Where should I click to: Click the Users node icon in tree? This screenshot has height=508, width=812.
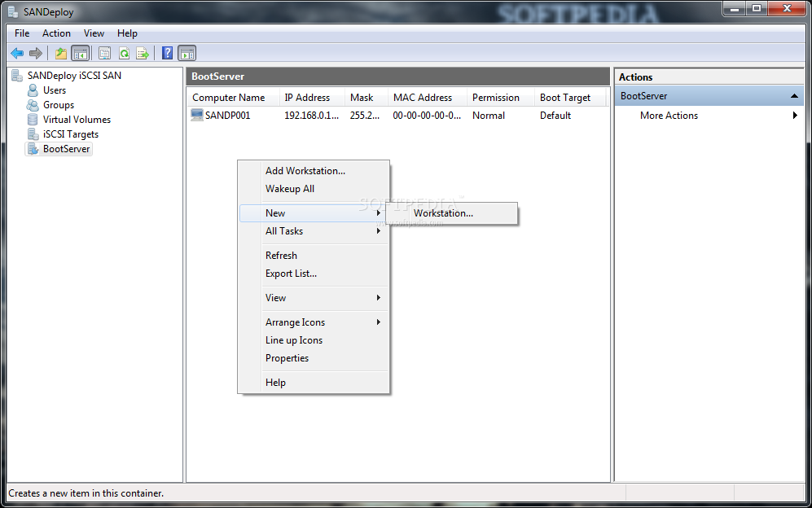[33, 90]
